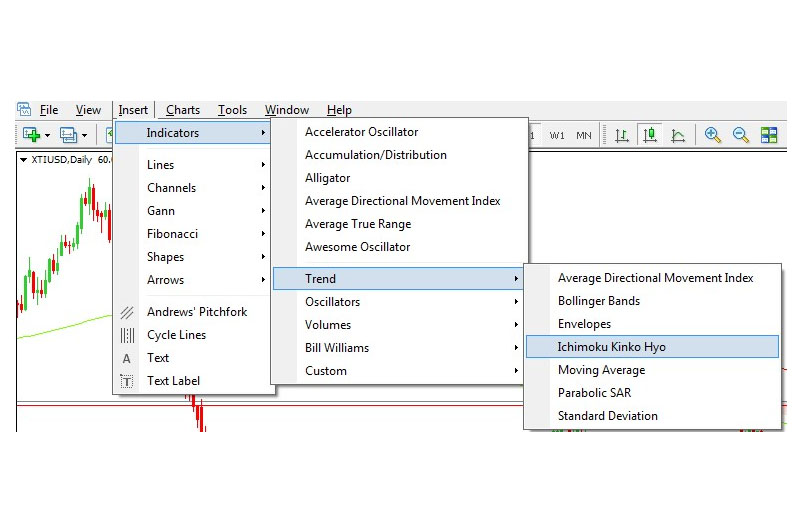Switch to W1 timeframe

(x=557, y=136)
